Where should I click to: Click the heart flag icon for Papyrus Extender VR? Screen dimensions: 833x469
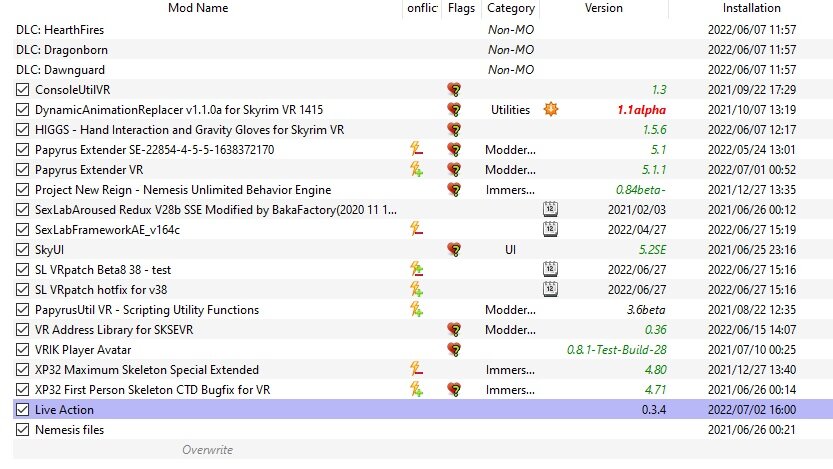coord(454,169)
